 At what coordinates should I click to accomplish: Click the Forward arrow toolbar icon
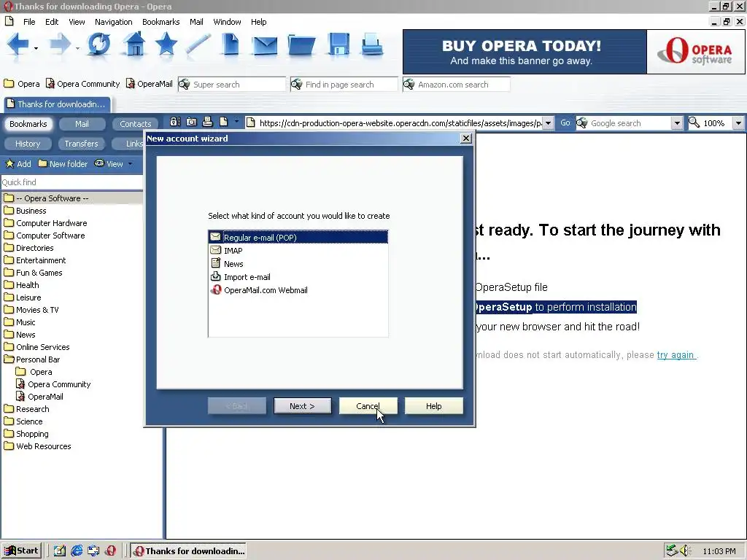point(60,45)
